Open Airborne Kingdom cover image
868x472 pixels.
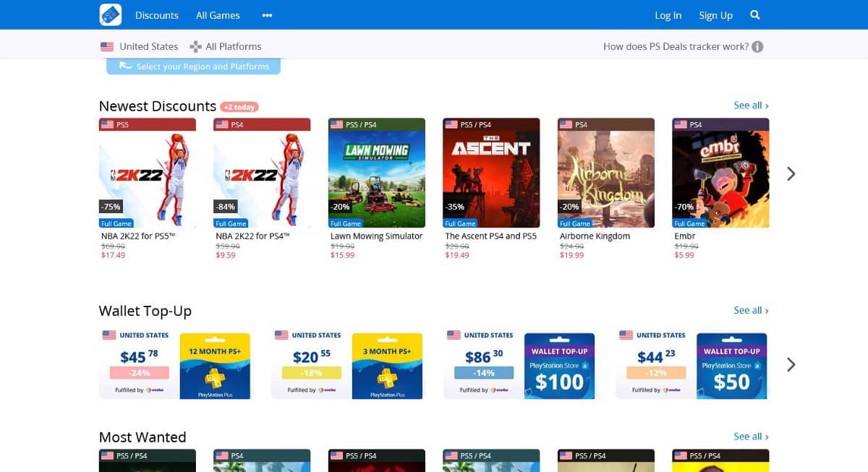606,173
